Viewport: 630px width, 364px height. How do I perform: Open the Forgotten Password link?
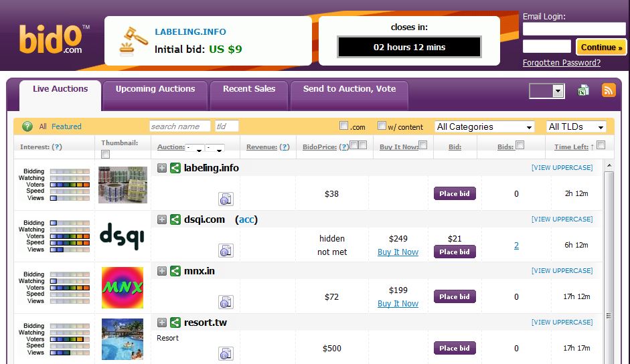561,63
